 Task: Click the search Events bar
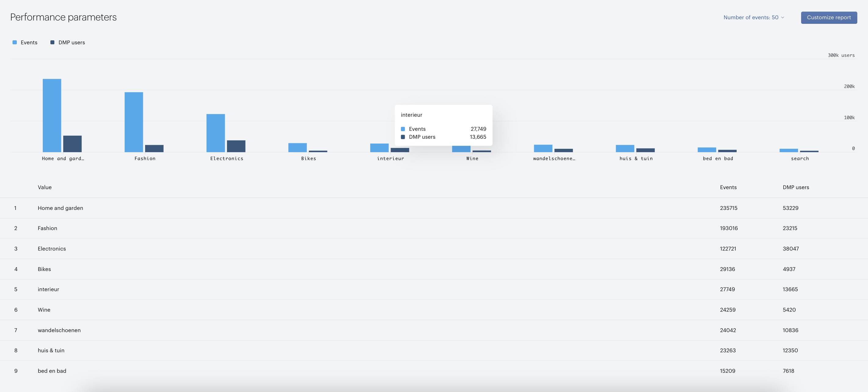789,151
